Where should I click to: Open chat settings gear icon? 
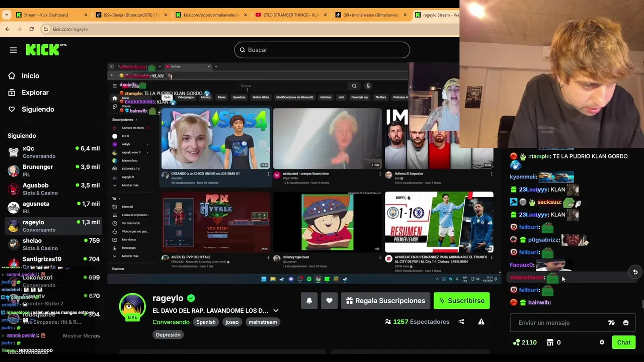click(602, 342)
